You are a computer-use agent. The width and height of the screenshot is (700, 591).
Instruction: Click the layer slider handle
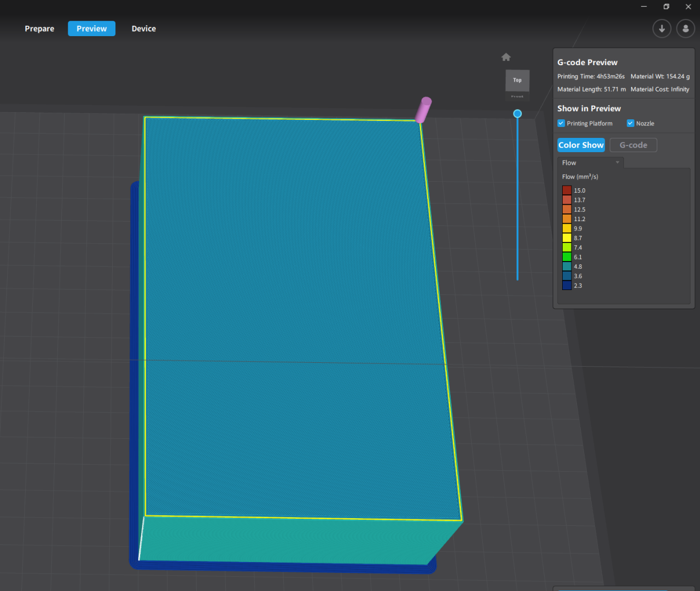[517, 114]
